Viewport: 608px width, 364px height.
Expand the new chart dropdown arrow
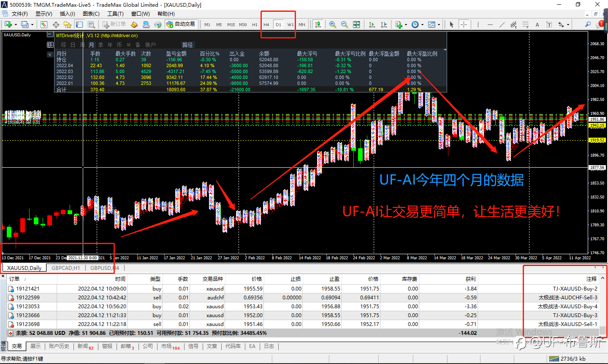click(x=16, y=24)
